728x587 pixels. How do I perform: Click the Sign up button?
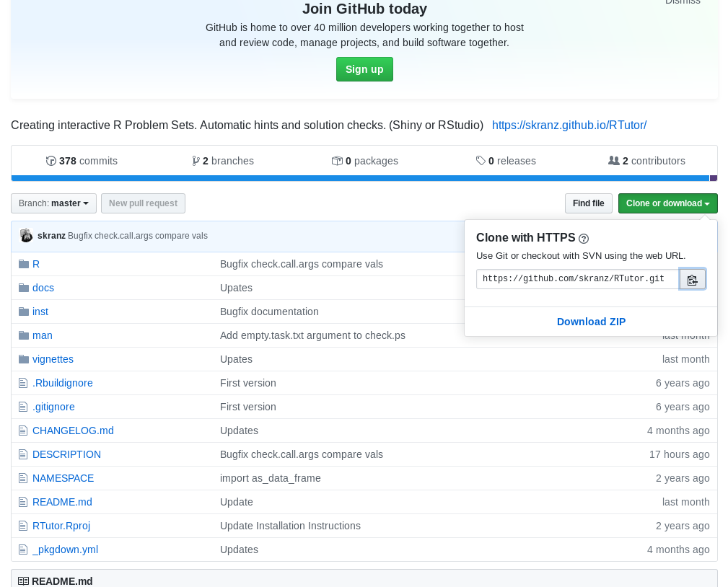tap(364, 69)
